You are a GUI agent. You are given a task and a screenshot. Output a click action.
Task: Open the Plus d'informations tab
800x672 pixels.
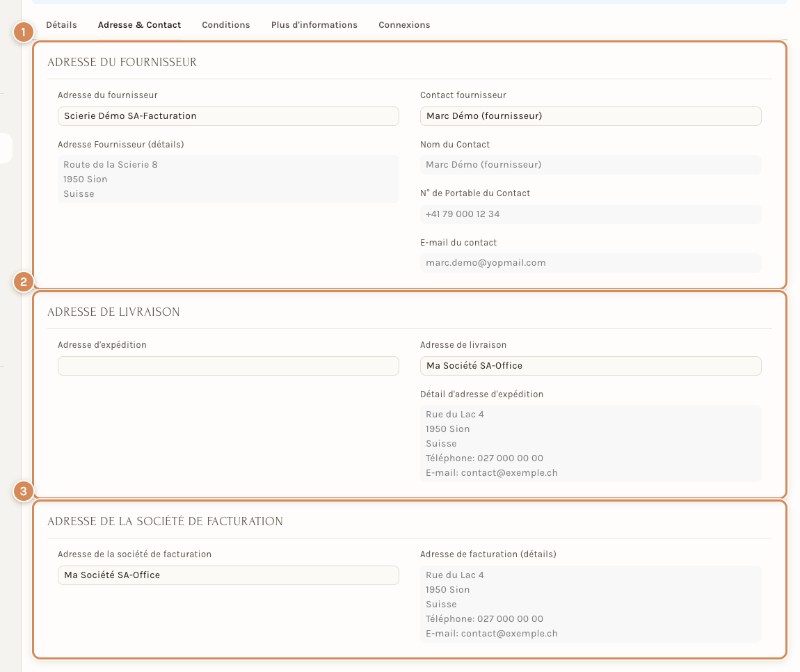(314, 25)
